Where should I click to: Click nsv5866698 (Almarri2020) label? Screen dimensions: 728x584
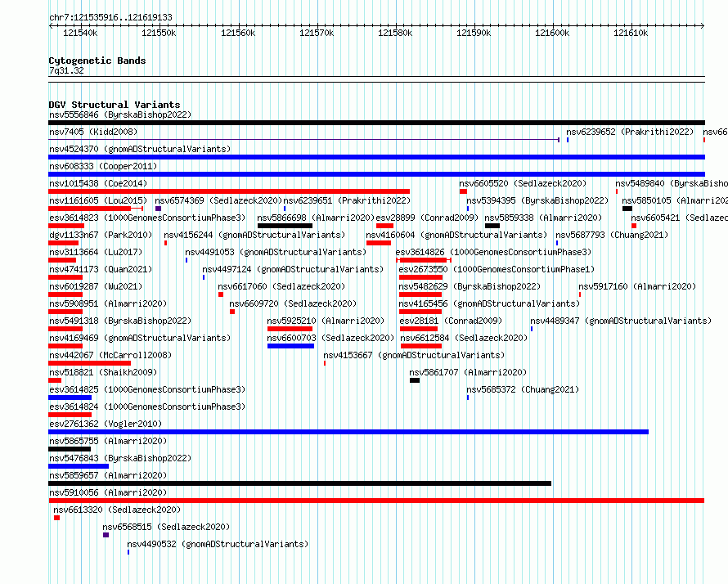point(317,218)
